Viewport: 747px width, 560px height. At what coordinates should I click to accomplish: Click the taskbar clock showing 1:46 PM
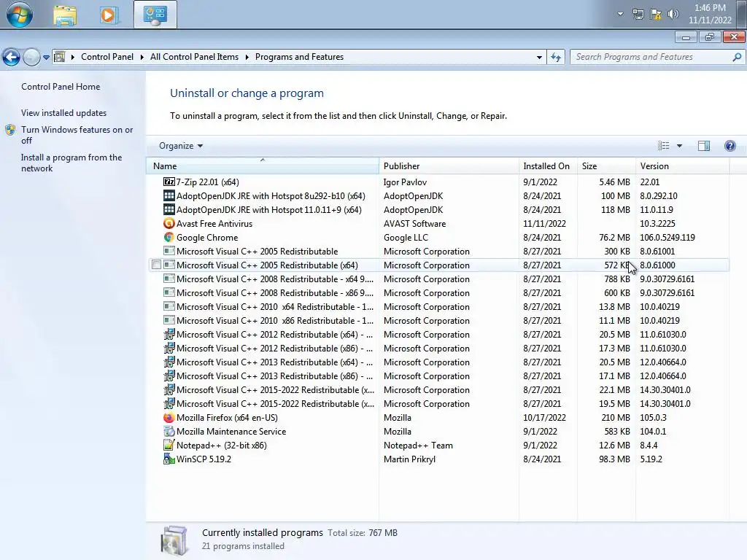[710, 14]
